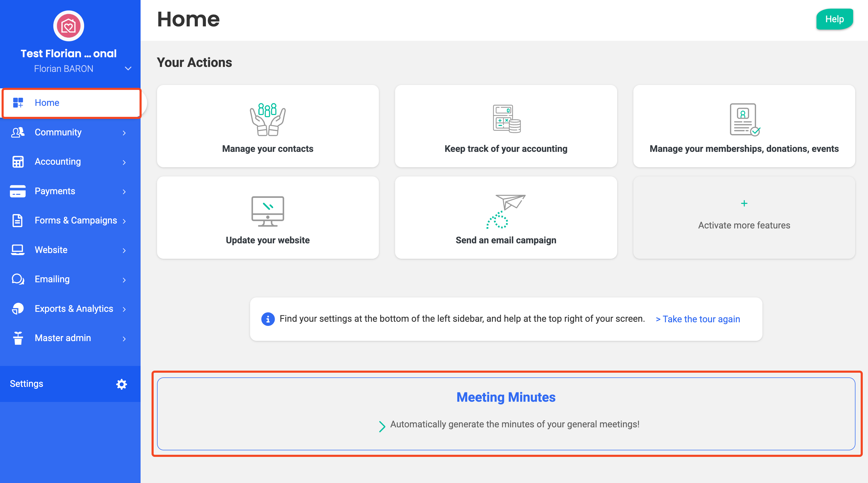The image size is (868, 483).
Task: Click the organization logo in the sidebar
Action: [68, 26]
